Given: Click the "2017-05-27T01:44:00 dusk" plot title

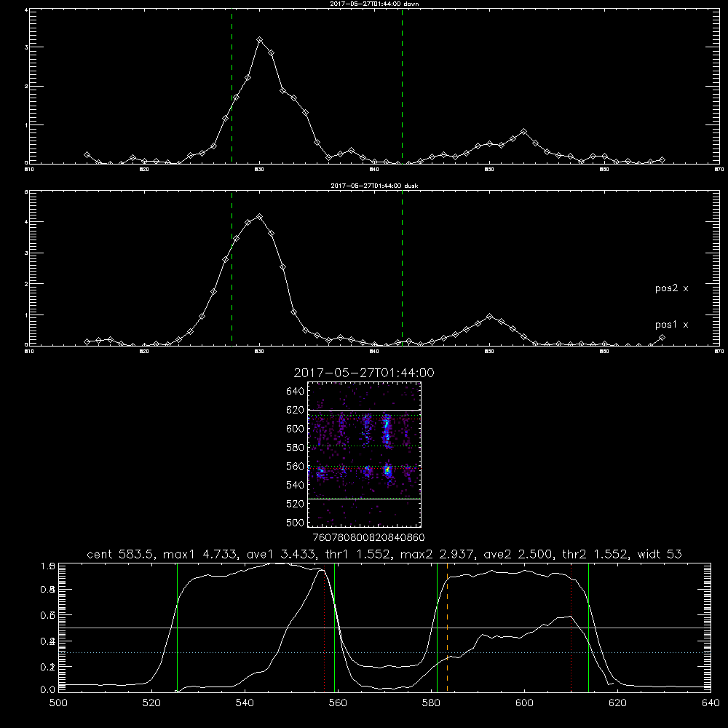Looking at the screenshot, I should pos(374,186).
